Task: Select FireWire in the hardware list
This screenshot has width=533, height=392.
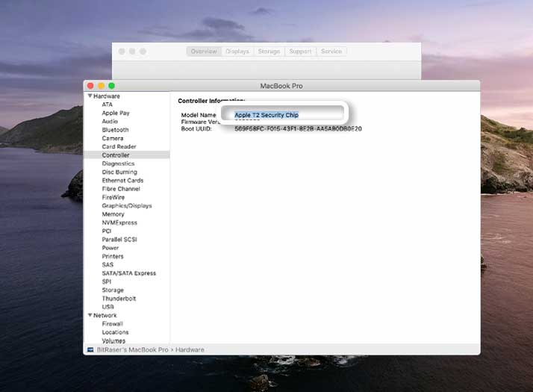Action: point(113,197)
